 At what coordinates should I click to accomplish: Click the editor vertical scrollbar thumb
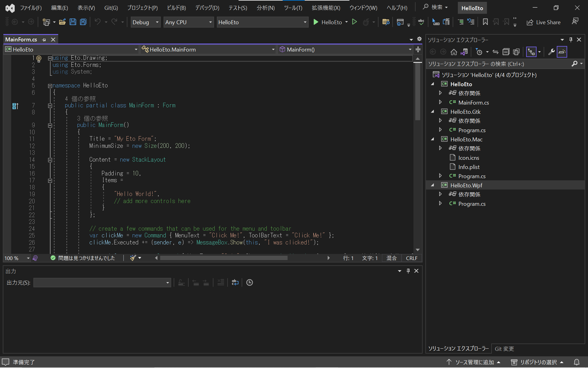click(418, 92)
